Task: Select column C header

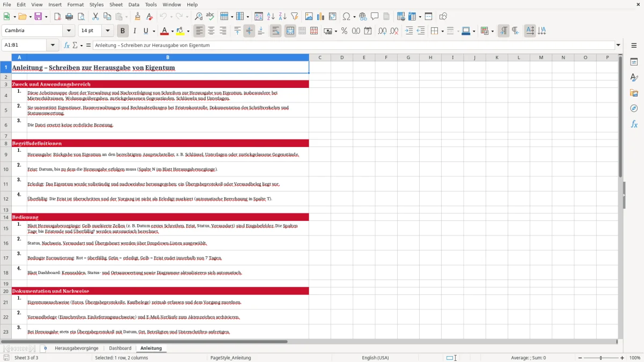Action: pyautogui.click(x=320, y=57)
